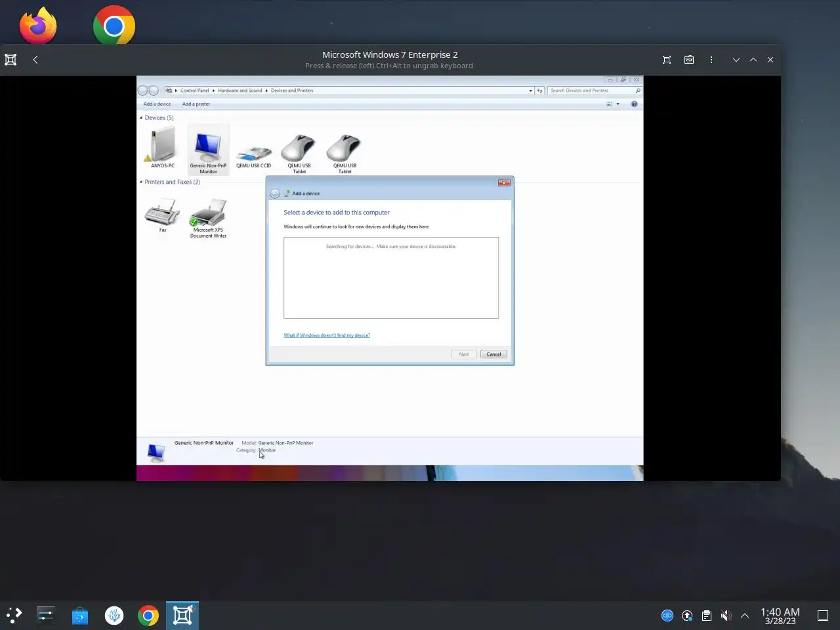Open the Chrome desktop shortcut

tap(114, 26)
